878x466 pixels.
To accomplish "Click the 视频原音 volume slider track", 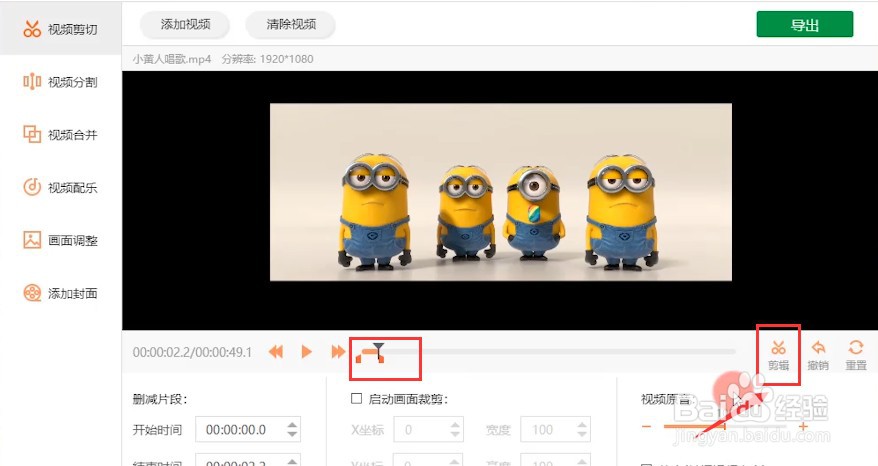I will [x=725, y=427].
